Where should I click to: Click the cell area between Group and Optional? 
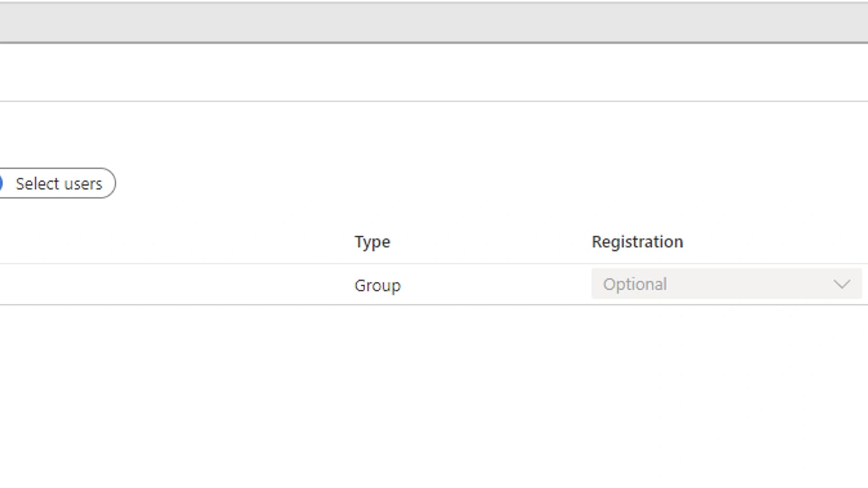495,285
